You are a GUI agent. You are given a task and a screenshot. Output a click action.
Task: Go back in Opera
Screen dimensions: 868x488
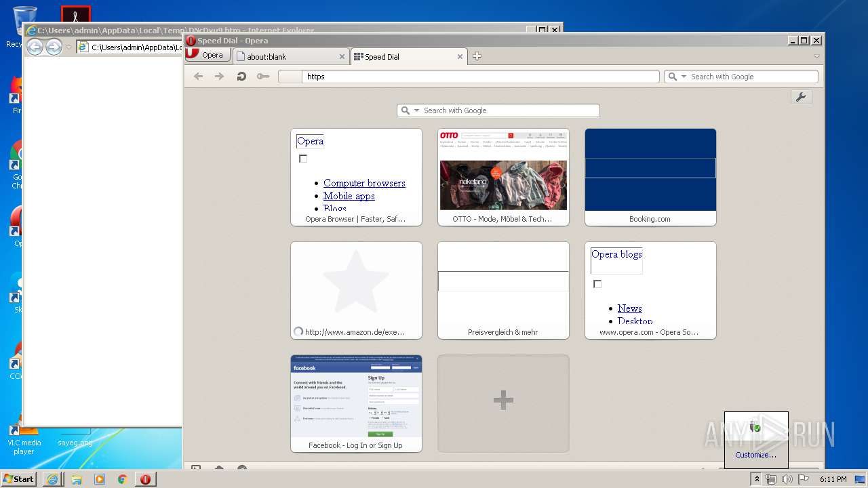(198, 77)
